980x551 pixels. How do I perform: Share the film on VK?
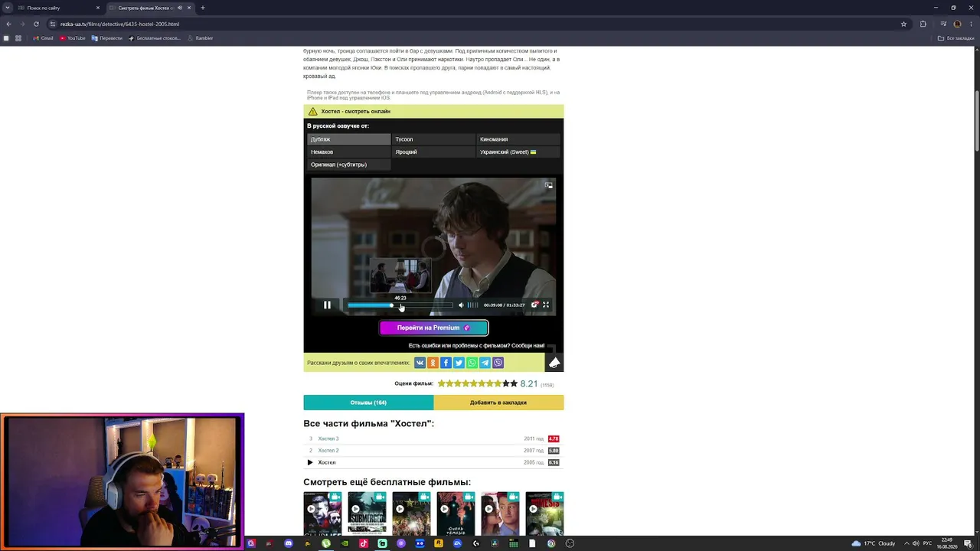pos(420,363)
